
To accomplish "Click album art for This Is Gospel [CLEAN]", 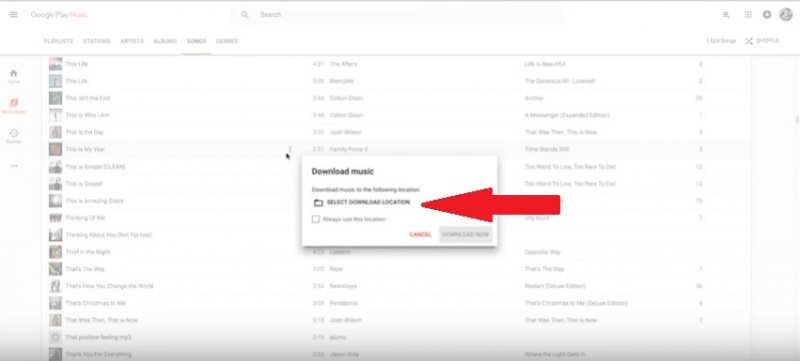I will point(56,167).
